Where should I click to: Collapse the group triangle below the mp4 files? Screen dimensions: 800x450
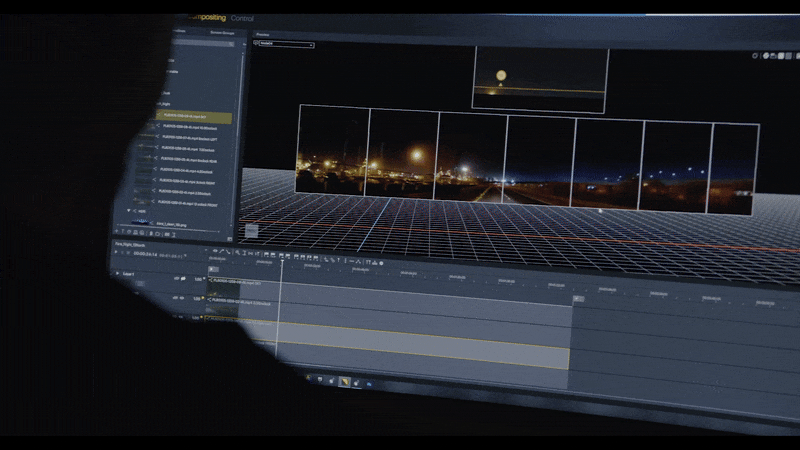129,210
